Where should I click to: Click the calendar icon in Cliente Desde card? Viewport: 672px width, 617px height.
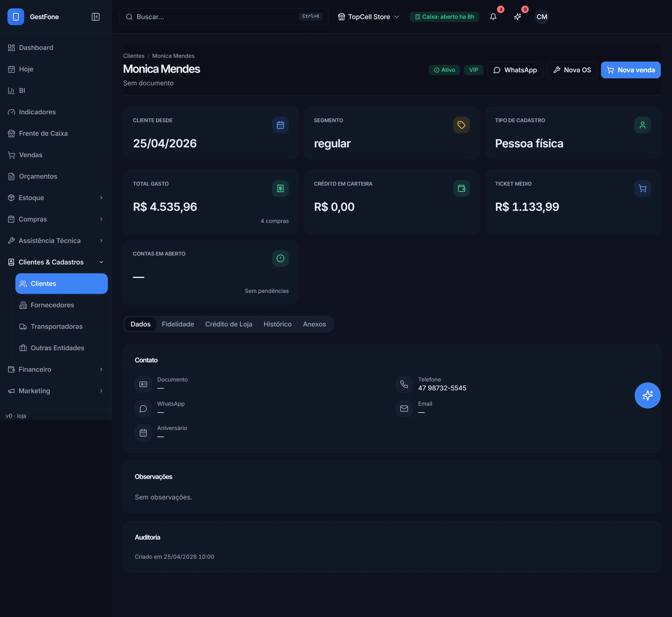pos(280,125)
